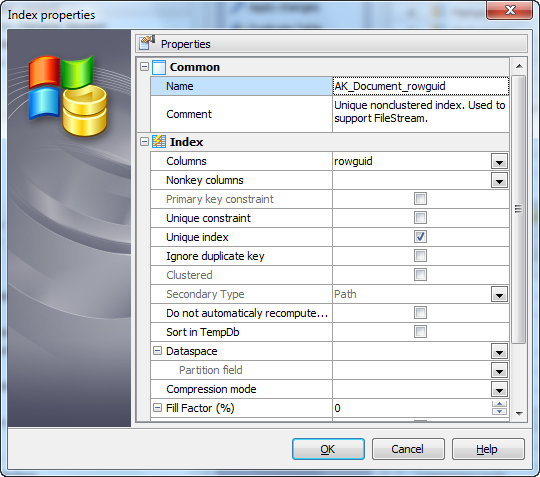Viewport: 540px width, 477px height.
Task: Decrease Fill Factor with down arrow
Action: coord(499,411)
